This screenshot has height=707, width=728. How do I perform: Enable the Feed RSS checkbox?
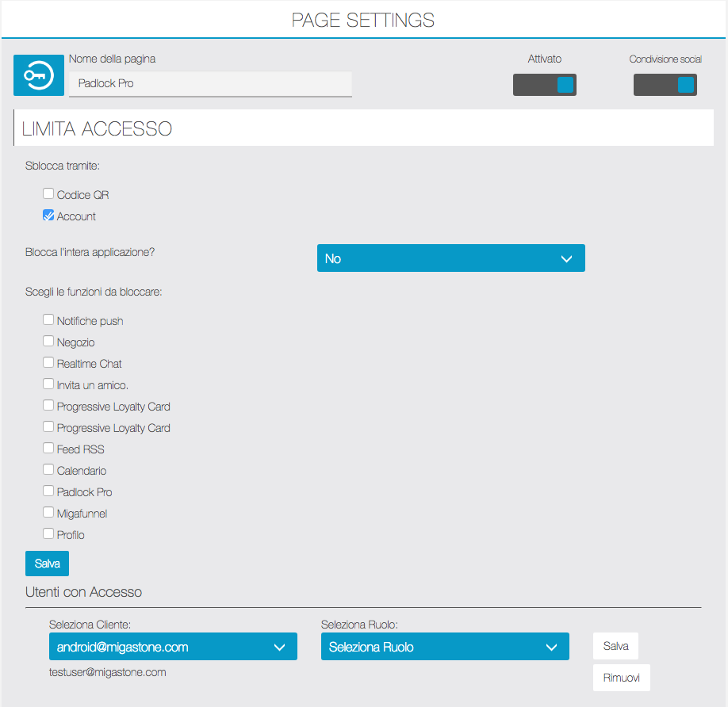coord(48,448)
